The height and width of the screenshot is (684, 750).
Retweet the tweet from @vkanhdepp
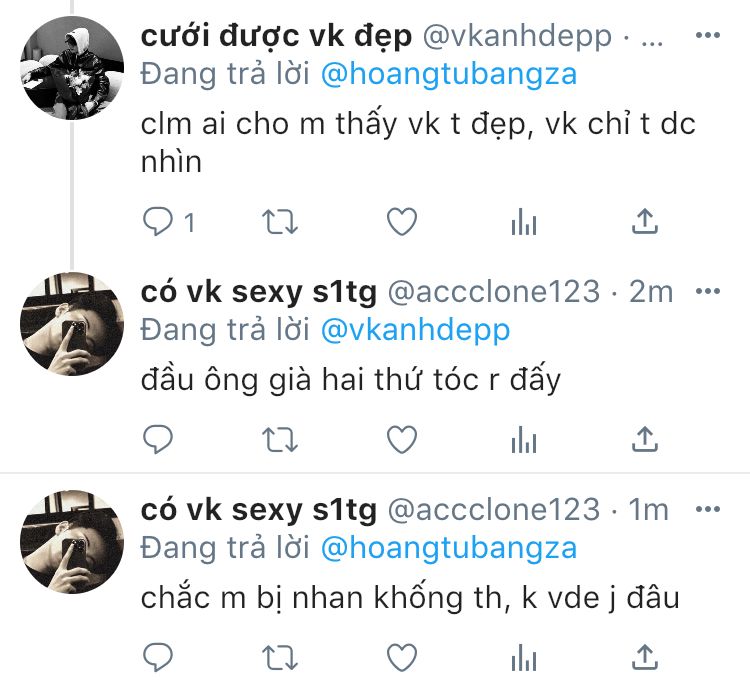click(x=280, y=222)
